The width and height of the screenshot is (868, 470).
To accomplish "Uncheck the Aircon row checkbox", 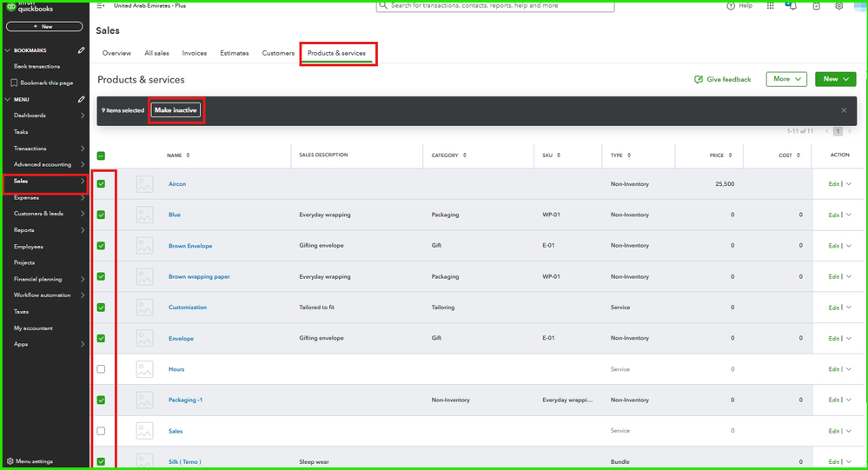I will click(x=101, y=184).
